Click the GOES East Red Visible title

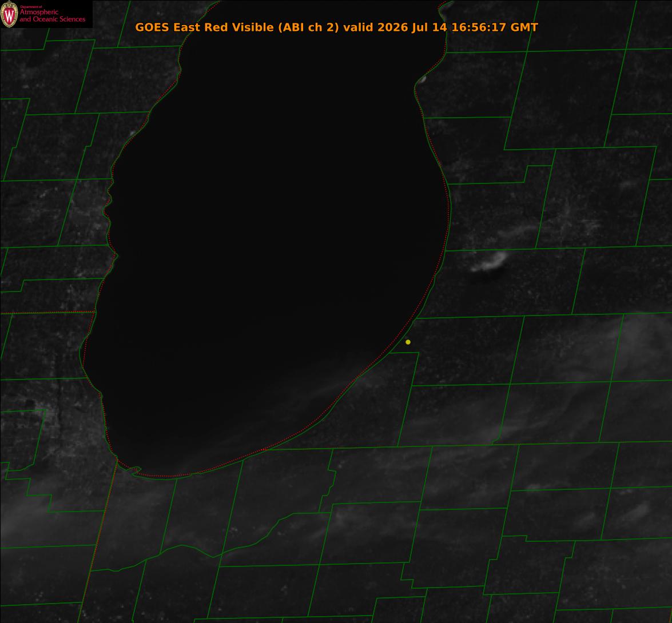point(204,27)
